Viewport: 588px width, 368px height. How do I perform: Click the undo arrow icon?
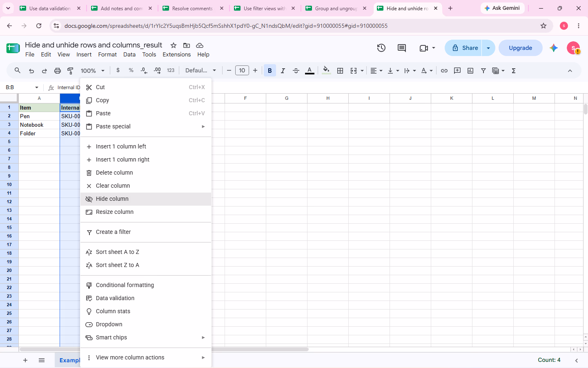click(x=31, y=71)
